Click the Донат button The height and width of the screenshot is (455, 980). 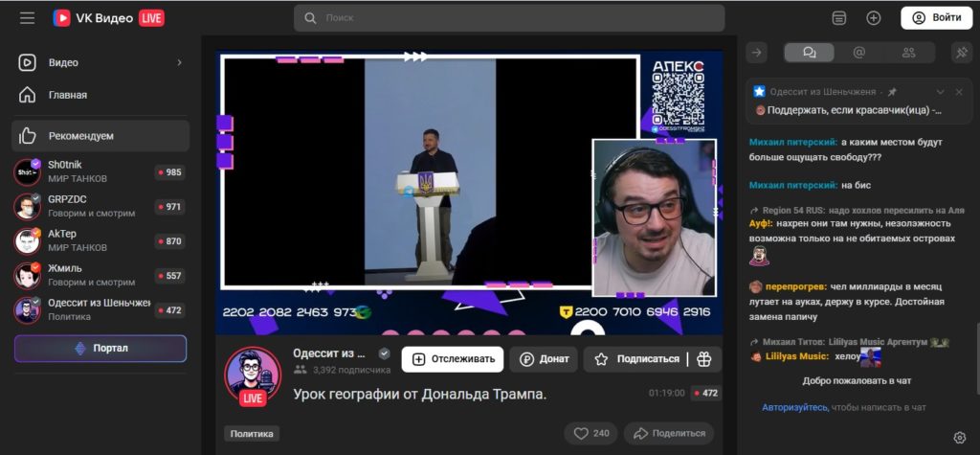[x=544, y=359]
